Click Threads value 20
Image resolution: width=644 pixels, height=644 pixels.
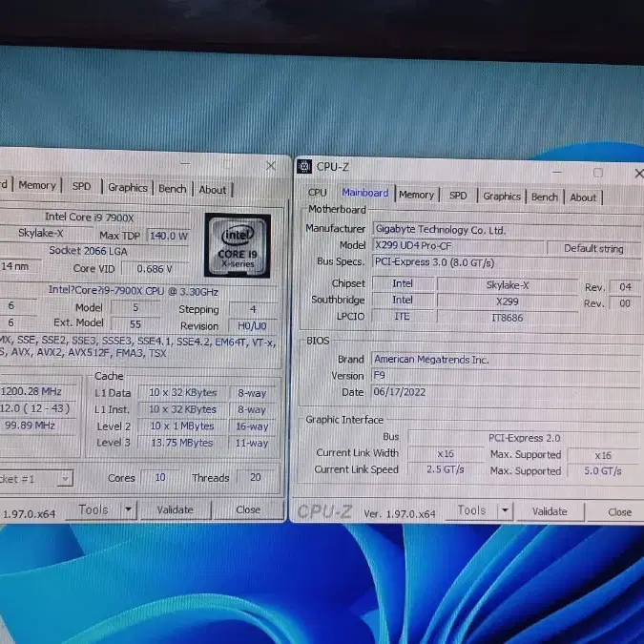256,477
